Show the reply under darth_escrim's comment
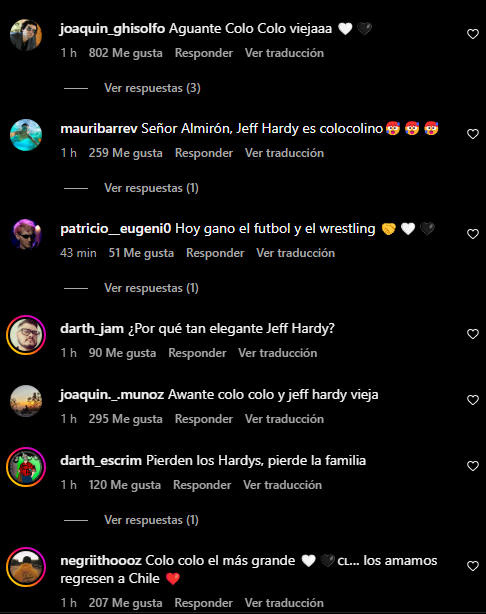The width and height of the screenshot is (486, 614). (151, 520)
